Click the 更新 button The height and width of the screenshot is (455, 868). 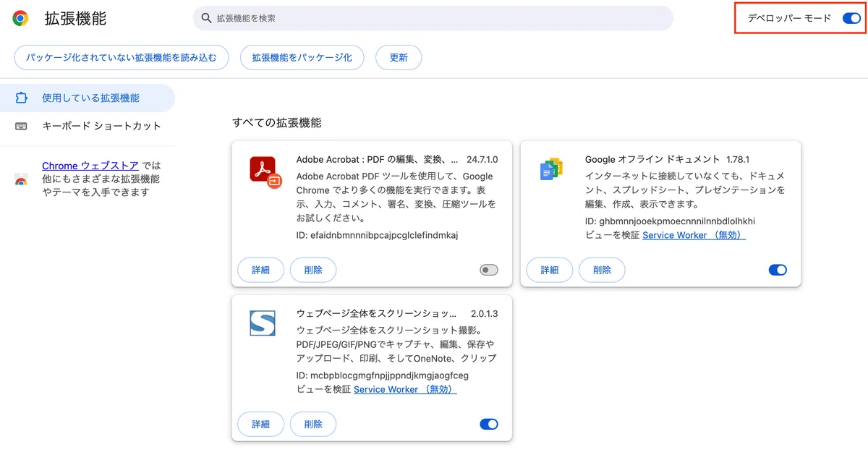[x=399, y=57]
